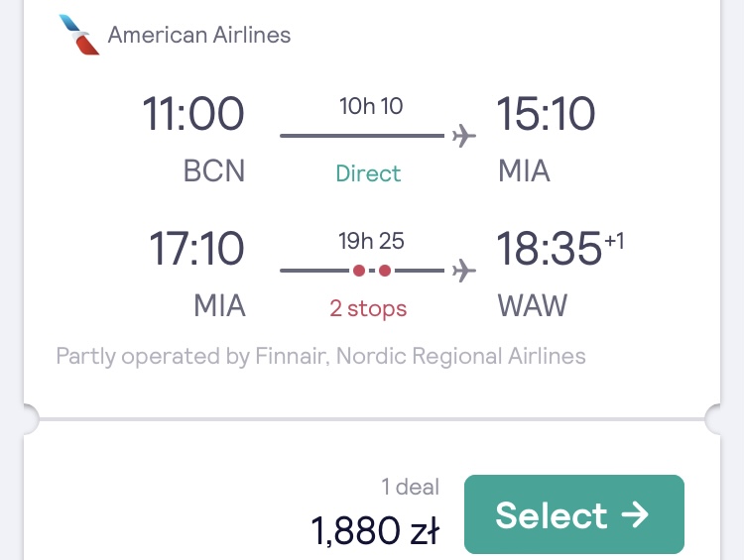Click the 1,880 zł price
Image resolution: width=744 pixels, height=560 pixels.
point(375,529)
